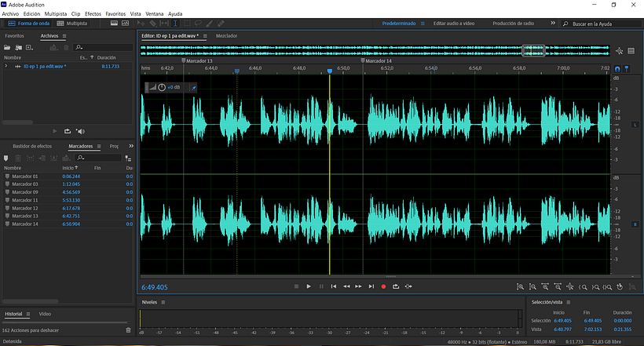Select Marcador 01 row
The image size is (644, 346).
coord(68,177)
